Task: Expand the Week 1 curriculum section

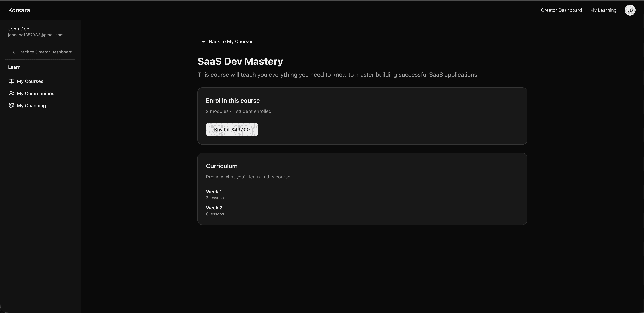Action: [x=214, y=191]
